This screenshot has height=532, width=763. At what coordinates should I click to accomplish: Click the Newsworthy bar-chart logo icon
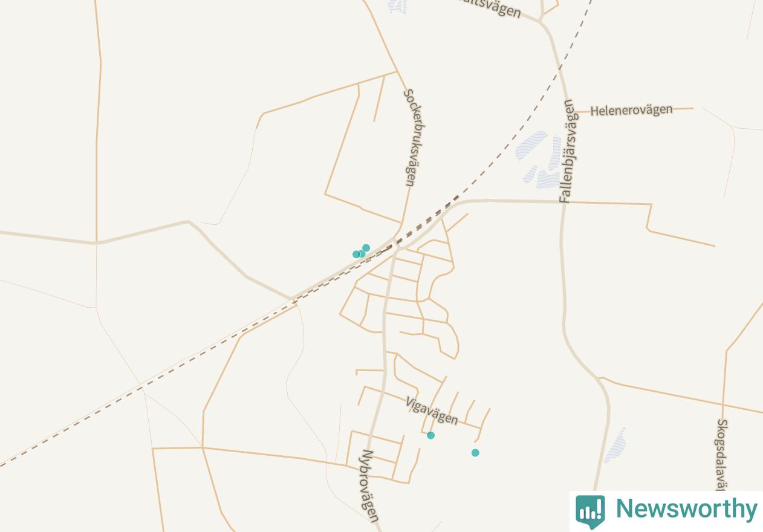(x=589, y=510)
